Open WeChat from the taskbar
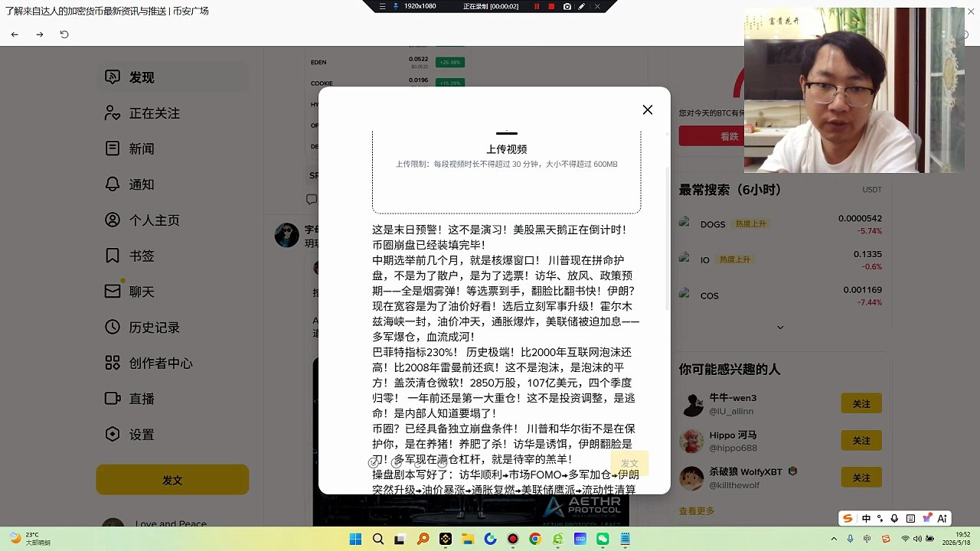This screenshot has height=551, width=980. tap(603, 539)
